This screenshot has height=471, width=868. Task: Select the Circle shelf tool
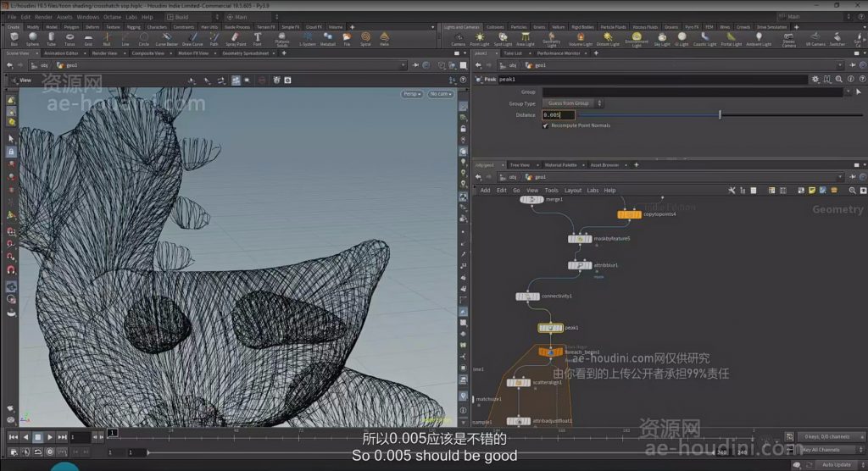pos(143,39)
